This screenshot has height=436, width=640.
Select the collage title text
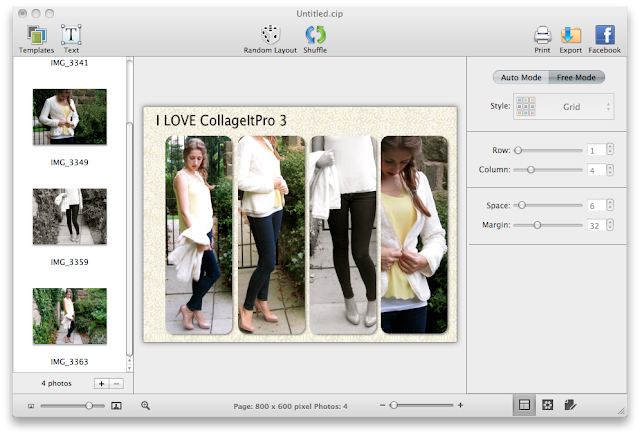point(221,120)
